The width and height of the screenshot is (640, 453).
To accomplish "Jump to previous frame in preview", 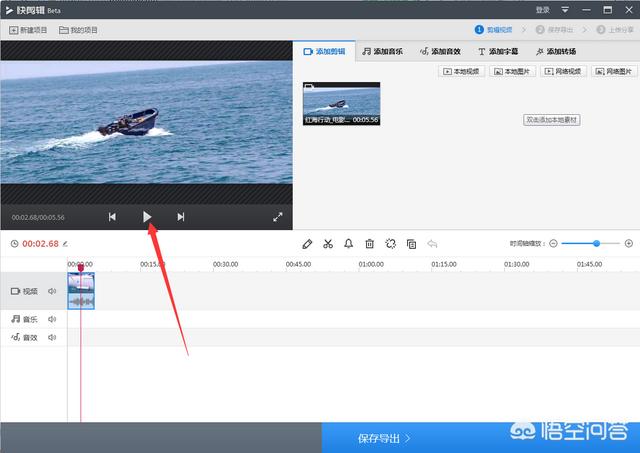I will [x=112, y=217].
